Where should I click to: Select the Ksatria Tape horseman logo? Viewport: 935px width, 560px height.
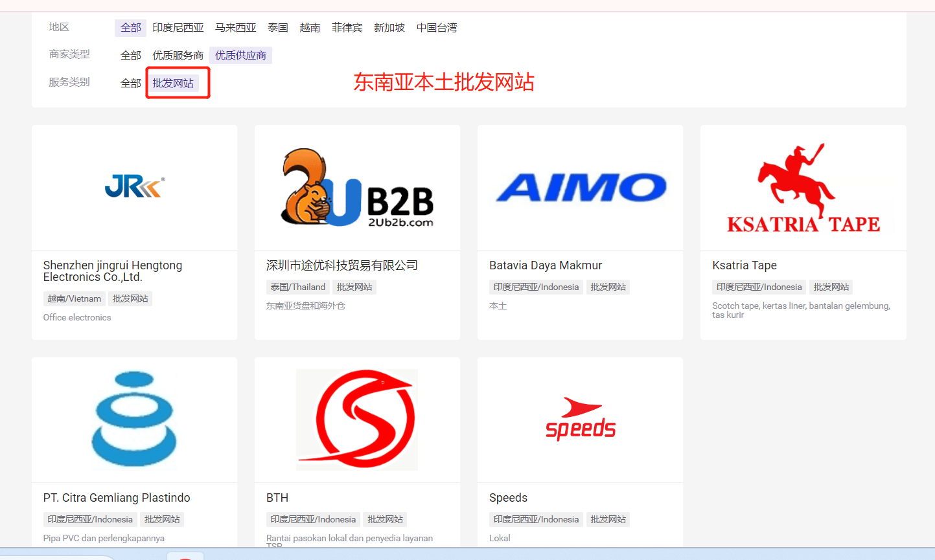803,188
